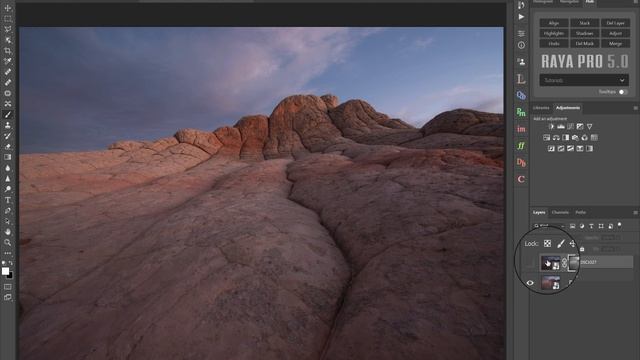Select the Type tool
Screen dimensions: 640x360
8,200
